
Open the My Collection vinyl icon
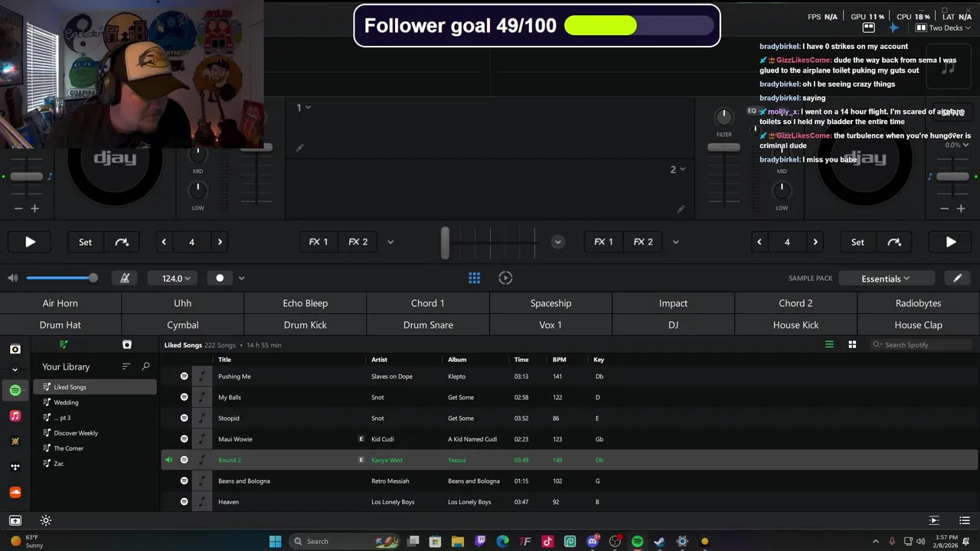tap(15, 349)
